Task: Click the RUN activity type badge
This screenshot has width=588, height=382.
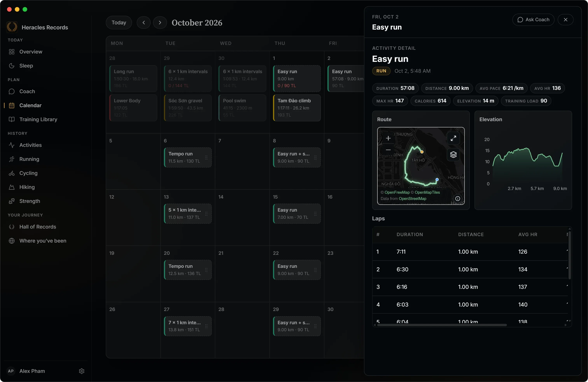Action: [x=381, y=71]
